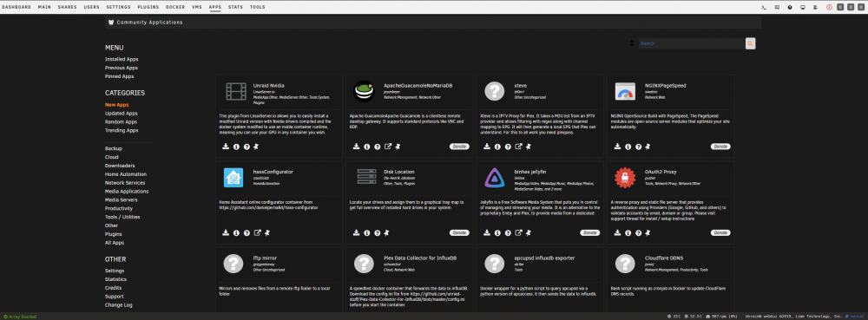Click 'lftp mirror' app title
Screen dimensions: 868x320
coord(265,258)
